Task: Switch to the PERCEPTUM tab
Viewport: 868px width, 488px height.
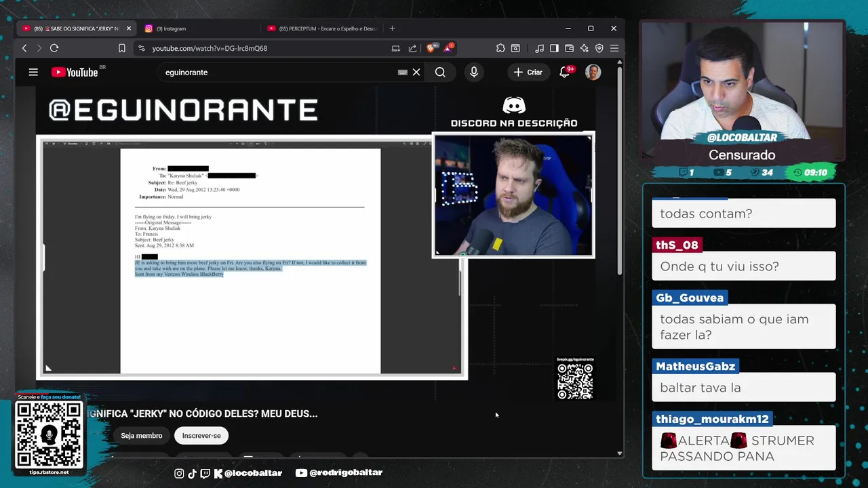Action: [x=322, y=28]
